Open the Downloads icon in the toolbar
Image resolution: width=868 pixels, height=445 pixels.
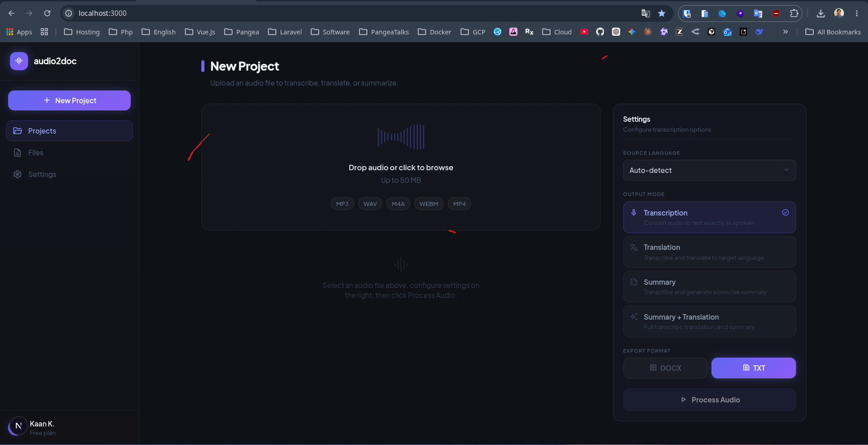tap(821, 13)
